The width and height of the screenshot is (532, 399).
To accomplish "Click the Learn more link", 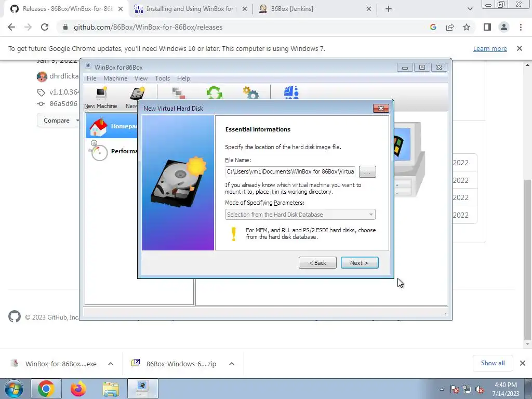I will click(x=490, y=48).
